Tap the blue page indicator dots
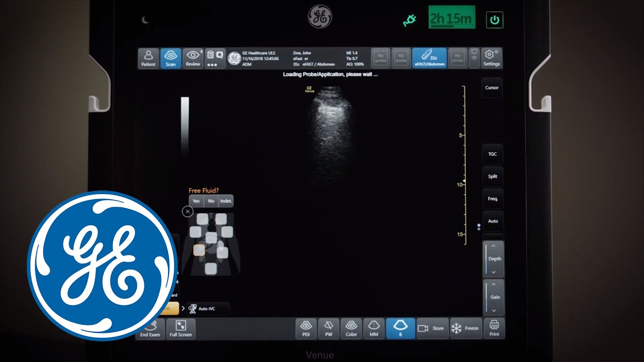Screen dimensions: 644x362 pos(478,227)
